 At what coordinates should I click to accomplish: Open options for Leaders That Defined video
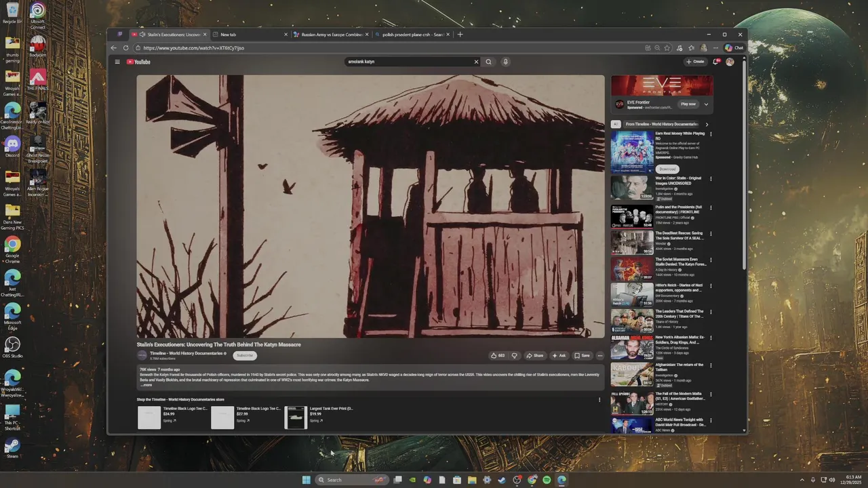(x=711, y=312)
